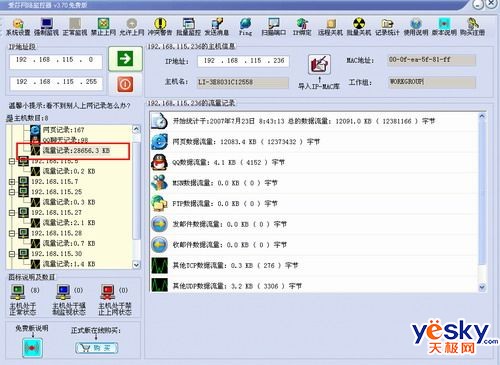Select 流量记录:0.3 KB tree entry
Screen dimensions: 500x365
tap(63, 202)
